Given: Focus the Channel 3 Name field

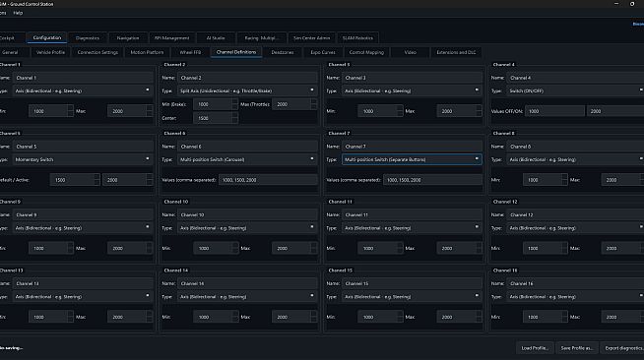Looking at the screenshot, I should coord(412,78).
